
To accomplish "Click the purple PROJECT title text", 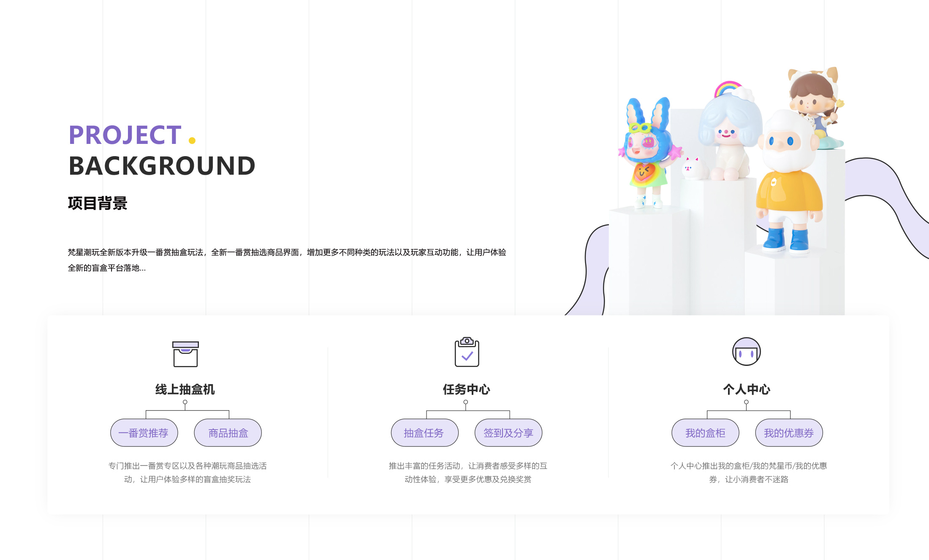I will pos(125,135).
